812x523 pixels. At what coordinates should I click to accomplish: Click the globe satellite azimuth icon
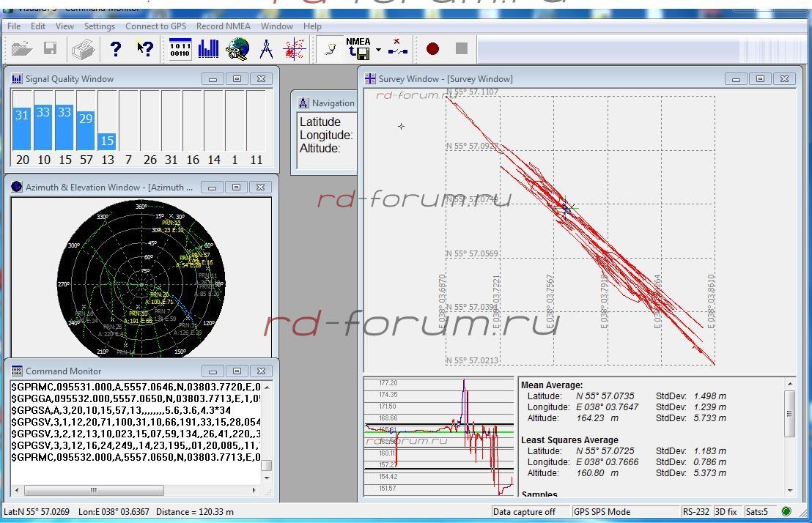coord(237,49)
